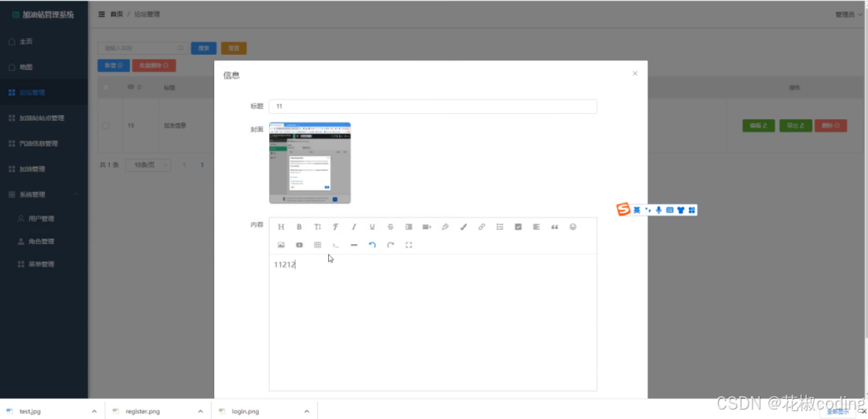Check the checkbox for row ID 15
Viewport: 868px width, 419px height.
(106, 126)
